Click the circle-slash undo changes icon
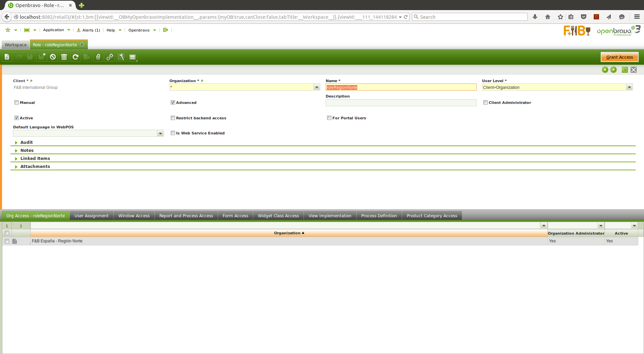 (53, 57)
